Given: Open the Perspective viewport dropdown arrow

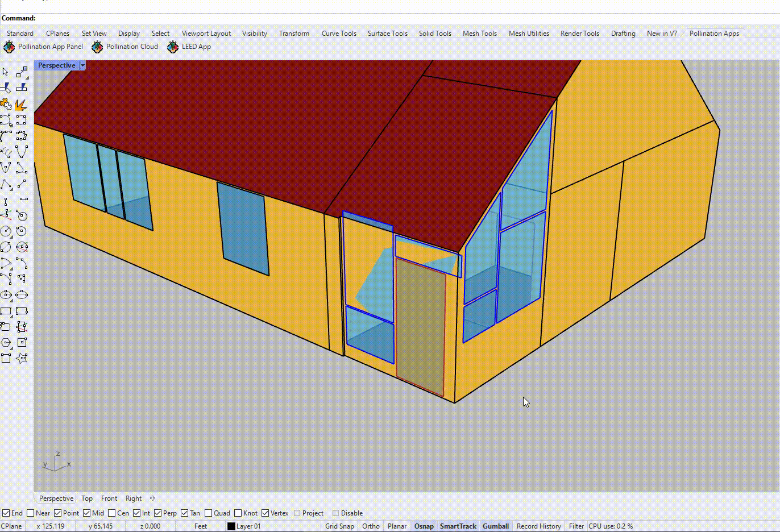Looking at the screenshot, I should click(x=82, y=65).
